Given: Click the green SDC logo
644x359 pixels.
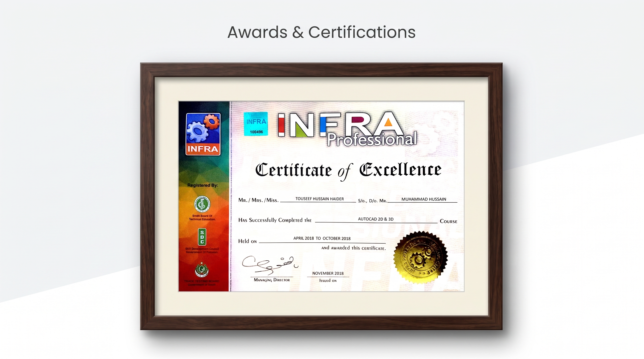Looking at the screenshot, I should 202,237.
